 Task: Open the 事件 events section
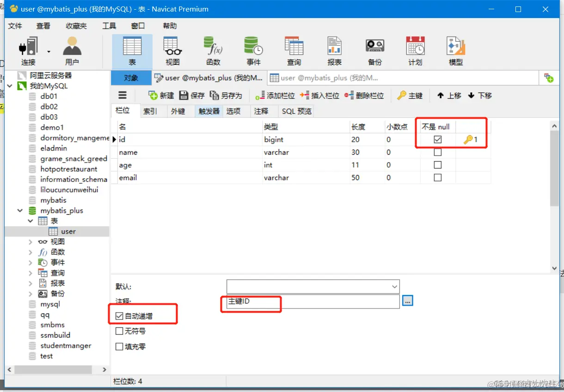click(253, 51)
